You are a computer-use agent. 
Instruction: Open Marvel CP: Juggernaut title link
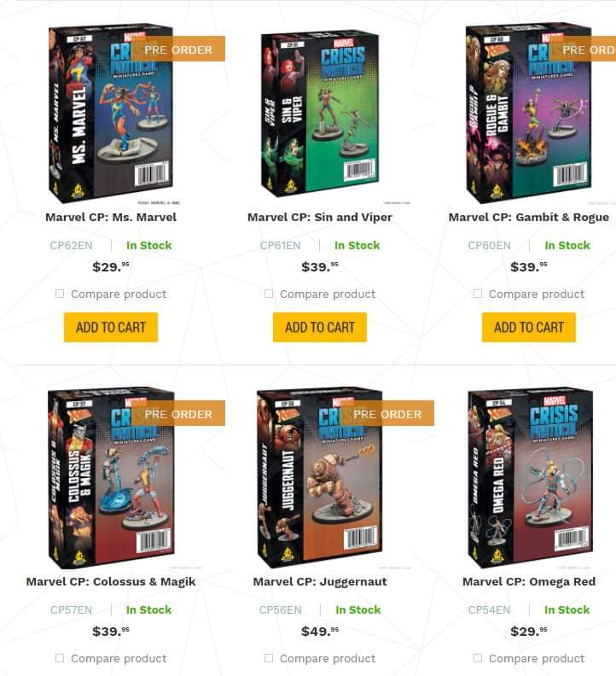[x=320, y=581]
